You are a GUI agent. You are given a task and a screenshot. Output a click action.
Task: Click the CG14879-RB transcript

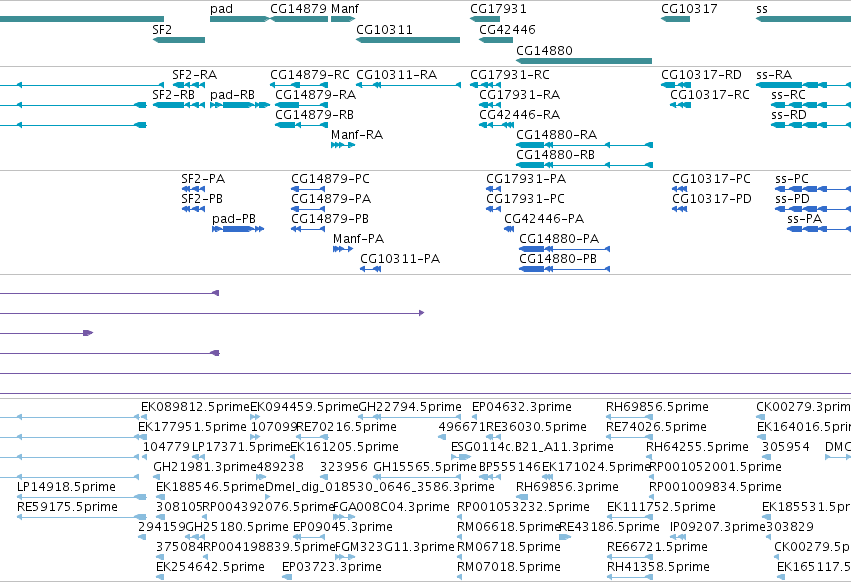[x=302, y=125]
